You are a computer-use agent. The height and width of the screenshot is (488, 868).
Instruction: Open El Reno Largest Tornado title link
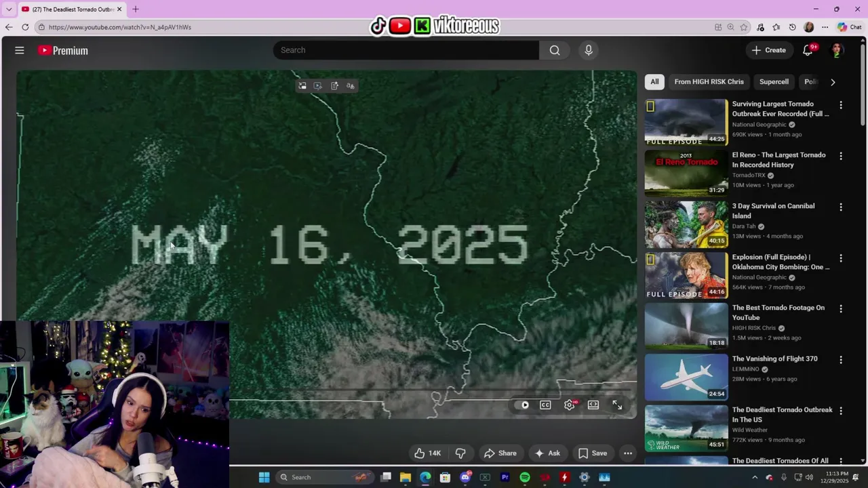click(x=778, y=160)
